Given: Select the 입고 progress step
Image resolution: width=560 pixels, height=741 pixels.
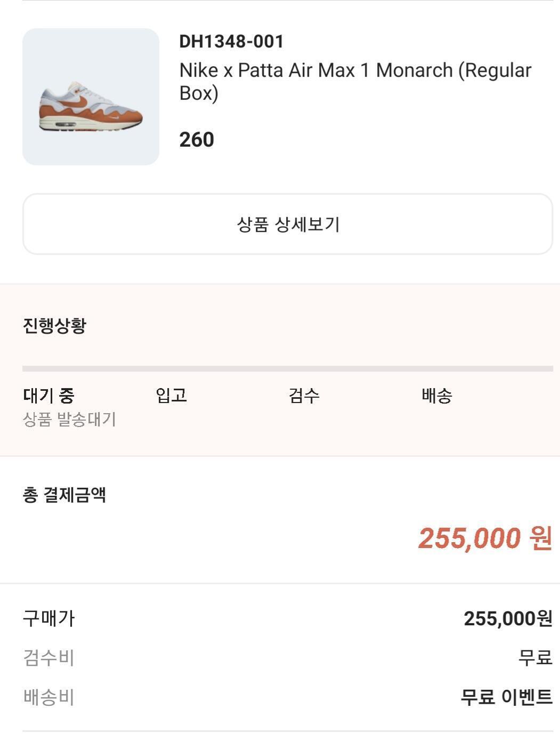Looking at the screenshot, I should [x=171, y=396].
